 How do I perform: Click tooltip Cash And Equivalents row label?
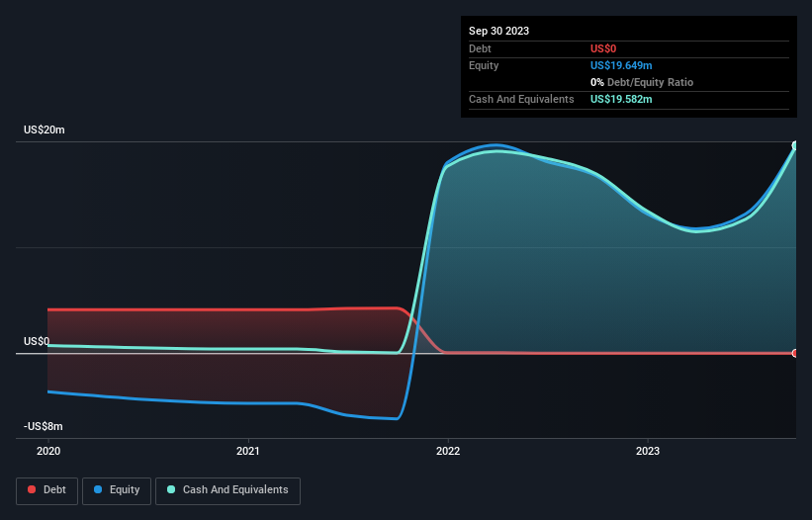[521, 99]
